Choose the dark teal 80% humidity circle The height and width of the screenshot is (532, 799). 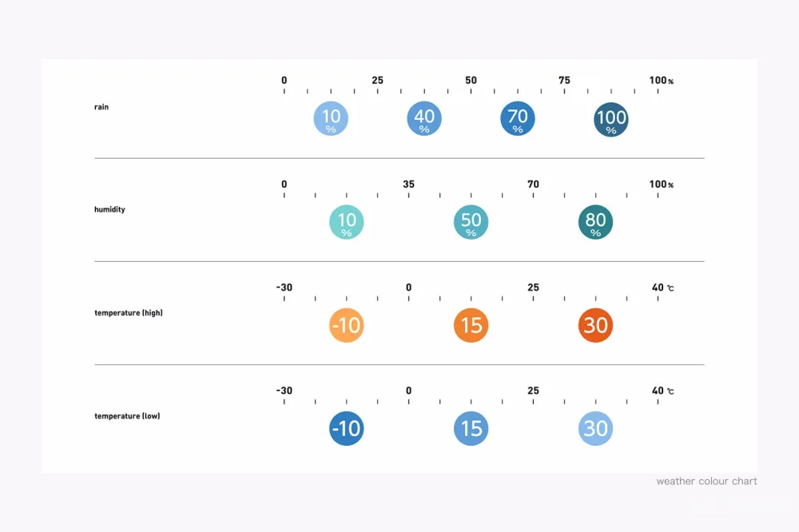(x=596, y=222)
